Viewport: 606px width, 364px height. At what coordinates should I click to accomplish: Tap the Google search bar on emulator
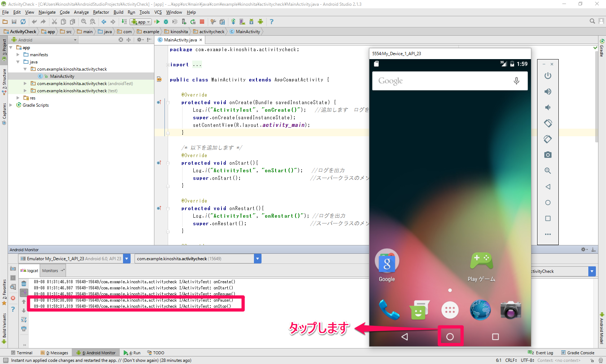point(450,81)
